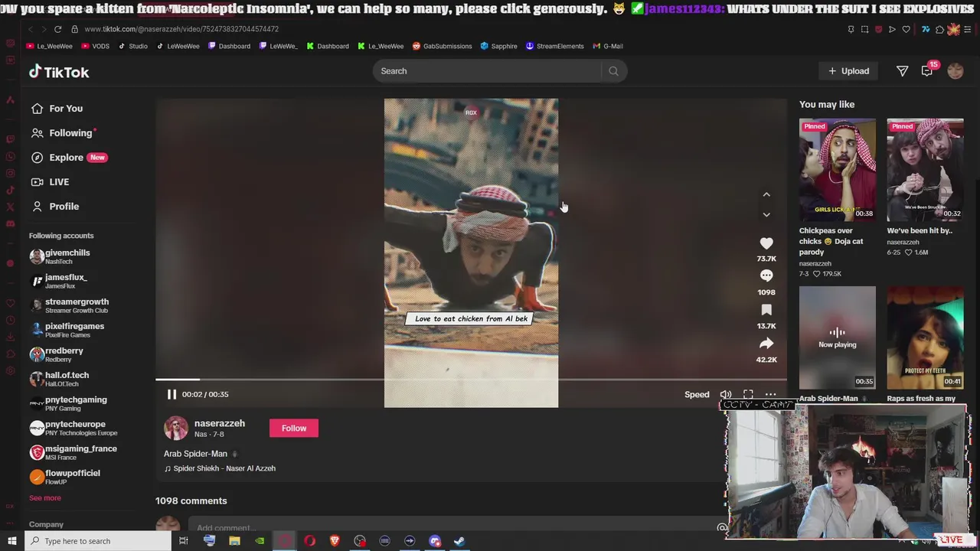Viewport: 980px width, 551px height.
Task: Click the browser address bar URL
Action: pyautogui.click(x=181, y=29)
